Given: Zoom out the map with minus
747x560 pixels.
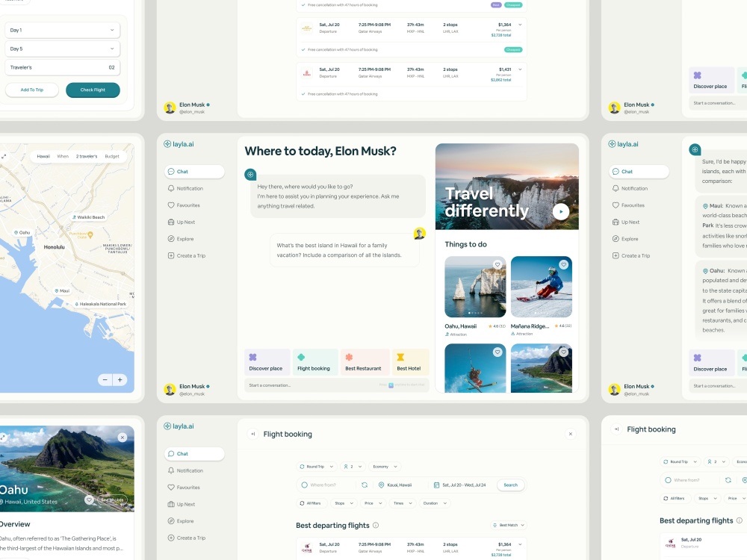Looking at the screenshot, I should [105, 379].
